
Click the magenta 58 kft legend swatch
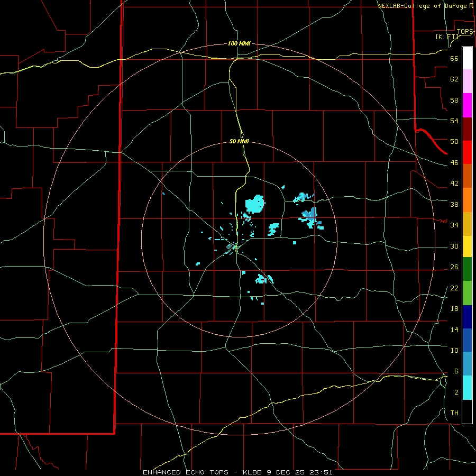pos(467,105)
